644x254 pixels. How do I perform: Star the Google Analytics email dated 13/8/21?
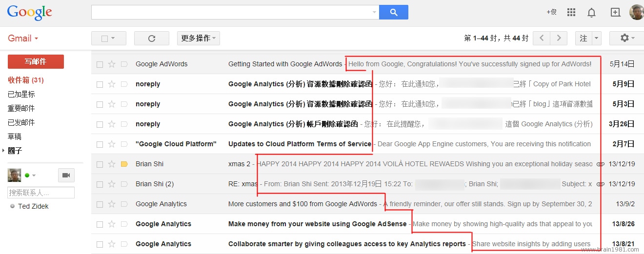(x=111, y=244)
